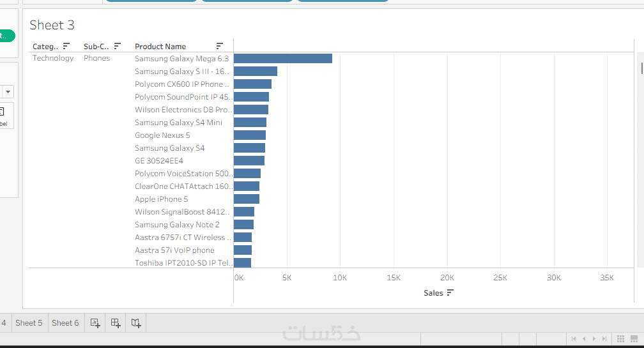The image size is (644, 348).
Task: Select the Wilson SignalBoost 8412 label
Action: click(x=182, y=212)
